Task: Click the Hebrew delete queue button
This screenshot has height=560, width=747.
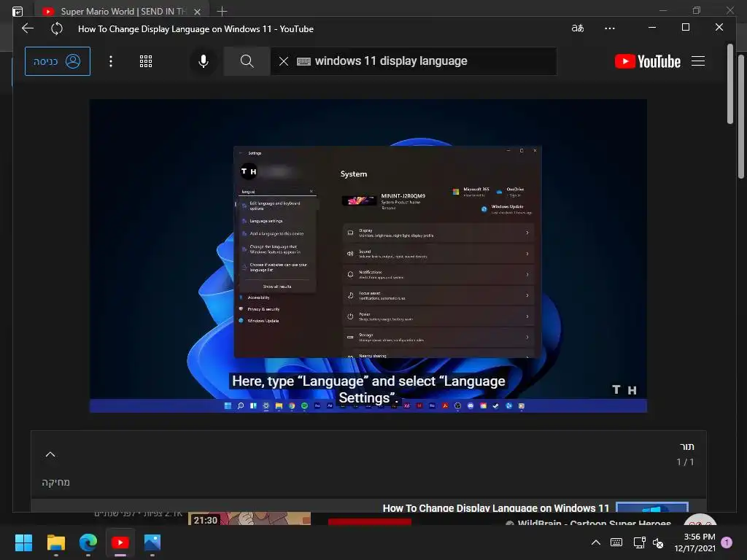Action: [x=55, y=482]
